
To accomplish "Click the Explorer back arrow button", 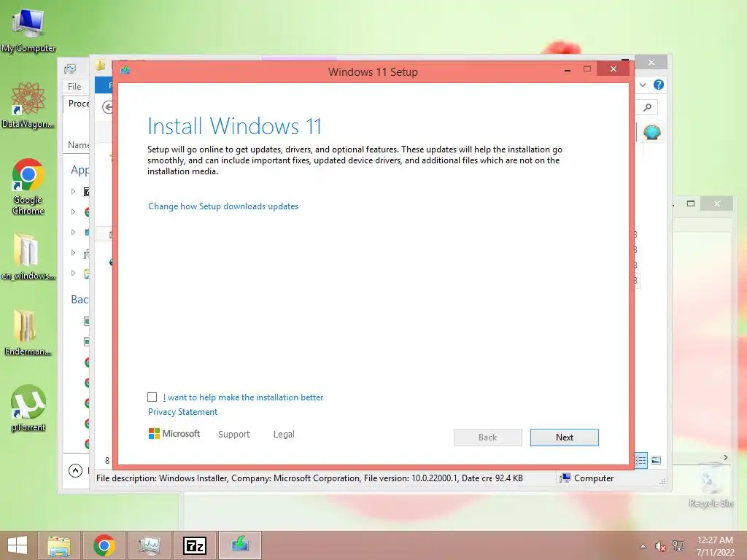I will pyautogui.click(x=108, y=108).
